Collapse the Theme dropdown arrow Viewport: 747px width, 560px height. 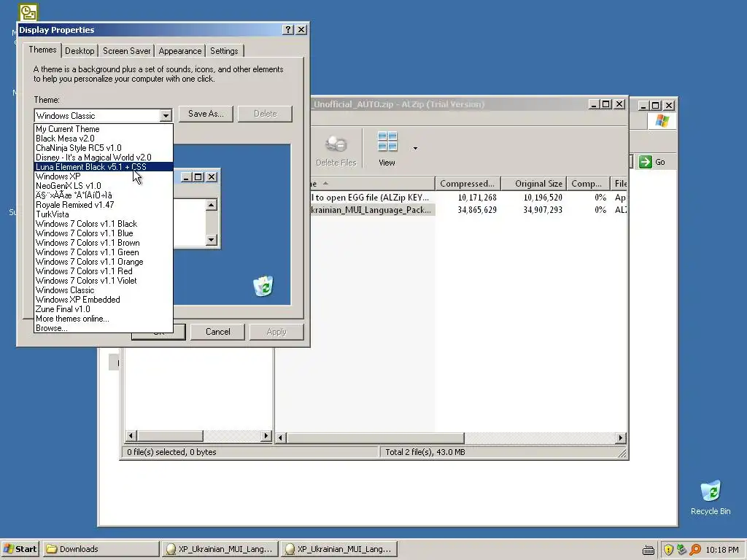coord(166,116)
